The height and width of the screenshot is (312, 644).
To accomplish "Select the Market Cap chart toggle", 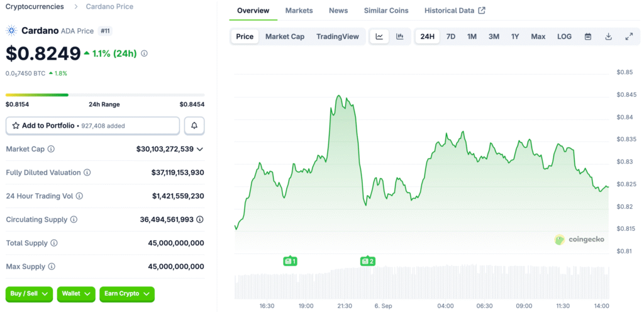I will (285, 36).
